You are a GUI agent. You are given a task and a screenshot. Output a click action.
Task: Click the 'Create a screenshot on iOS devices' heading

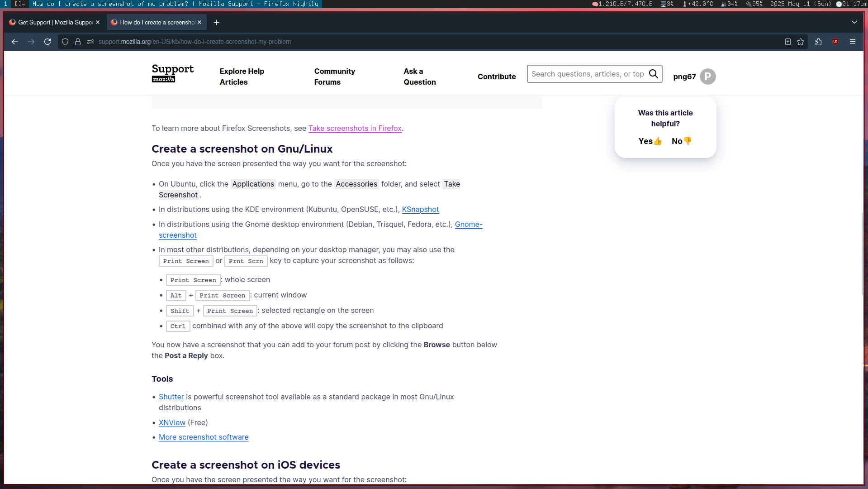tap(246, 465)
